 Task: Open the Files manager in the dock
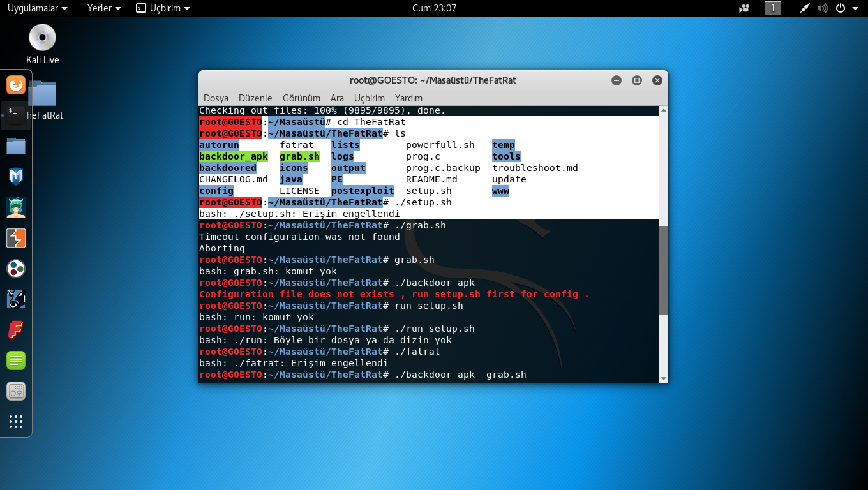(16, 145)
